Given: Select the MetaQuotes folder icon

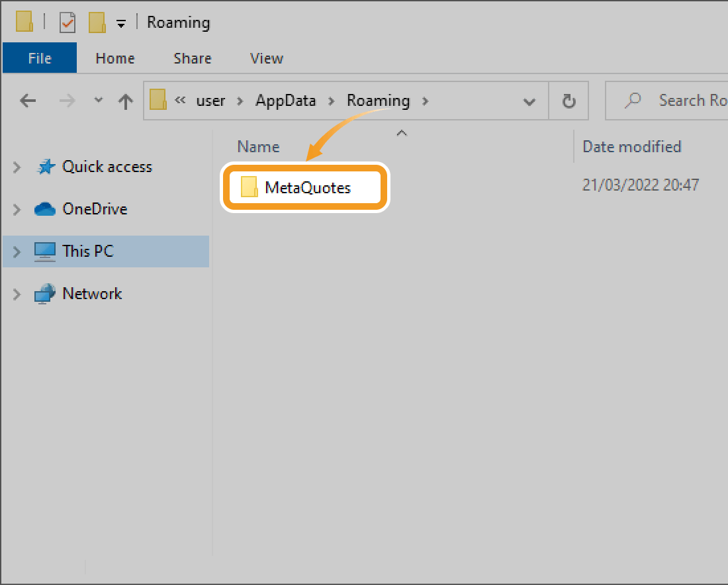Looking at the screenshot, I should pyautogui.click(x=249, y=188).
